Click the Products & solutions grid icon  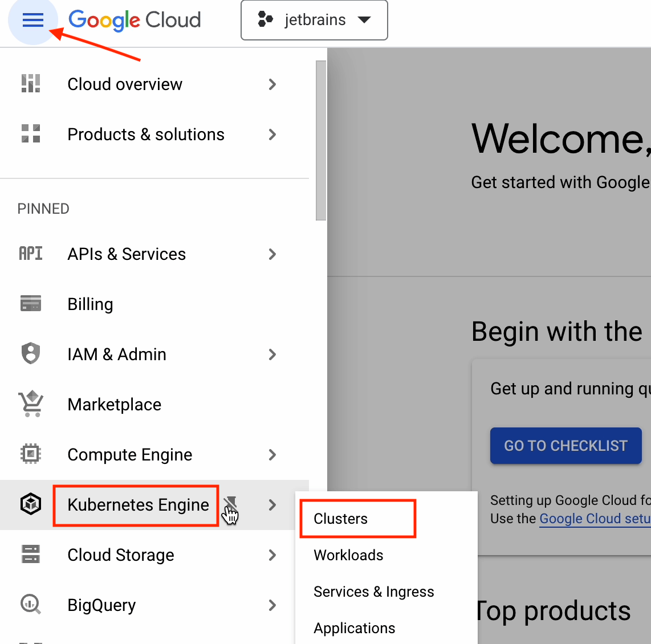tap(31, 134)
